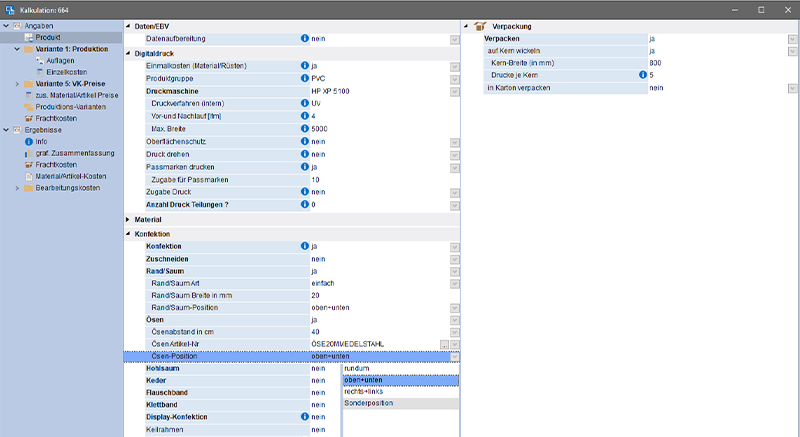
Task: Collapse the Digitaldruck section
Action: point(128,53)
